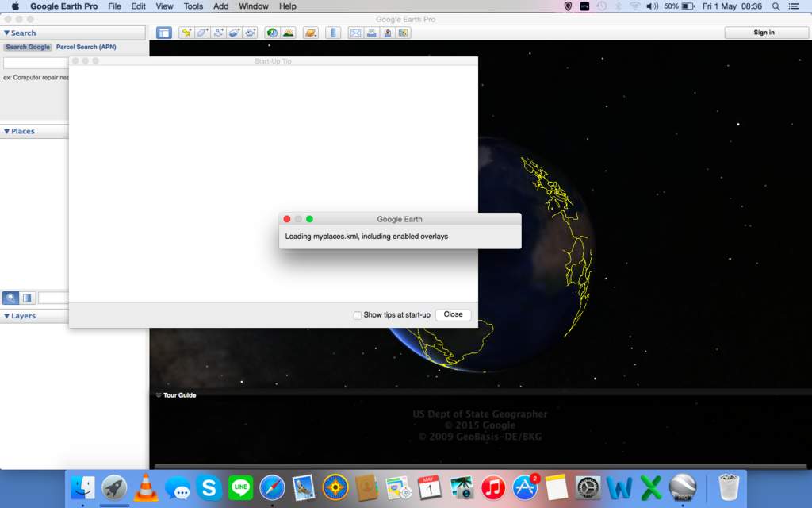Click the Add Polygon toolbar icon
The height and width of the screenshot is (508, 812).
tap(202, 33)
